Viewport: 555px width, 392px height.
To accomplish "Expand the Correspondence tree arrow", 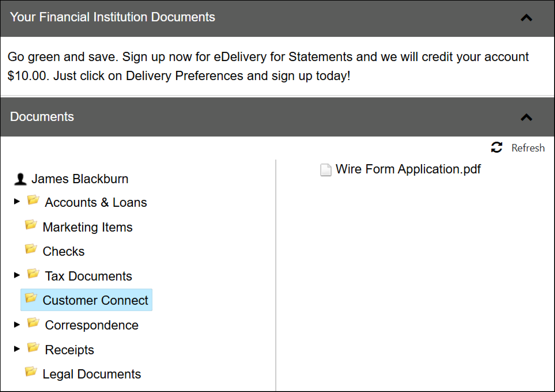I will coord(17,325).
